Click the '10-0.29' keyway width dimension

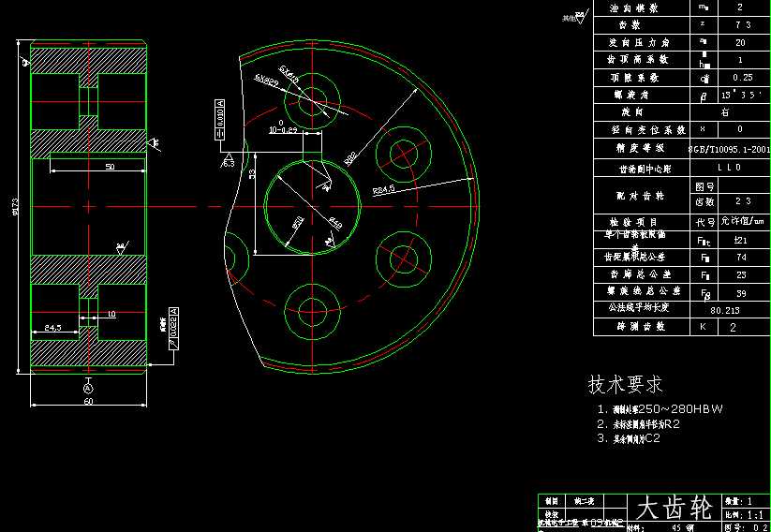[x=283, y=130]
